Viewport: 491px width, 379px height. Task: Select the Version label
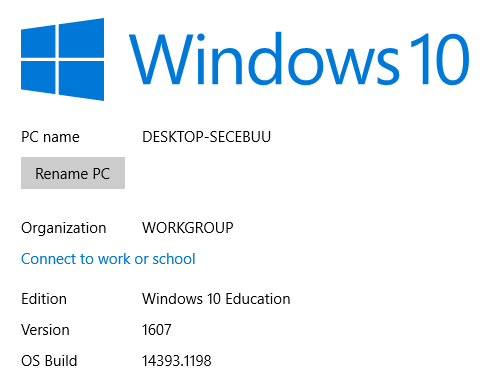click(45, 330)
